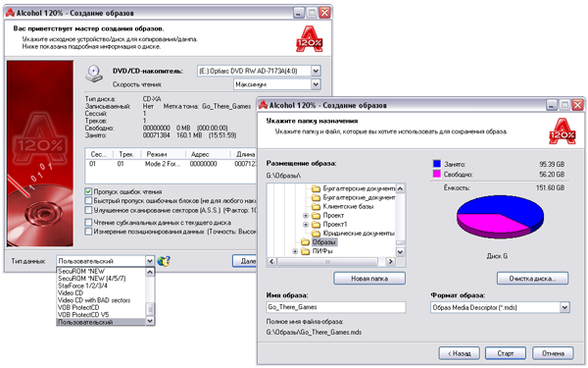The height and width of the screenshot is (368, 588).
Task: Open the Формат образа dropdown
Action: [564, 307]
